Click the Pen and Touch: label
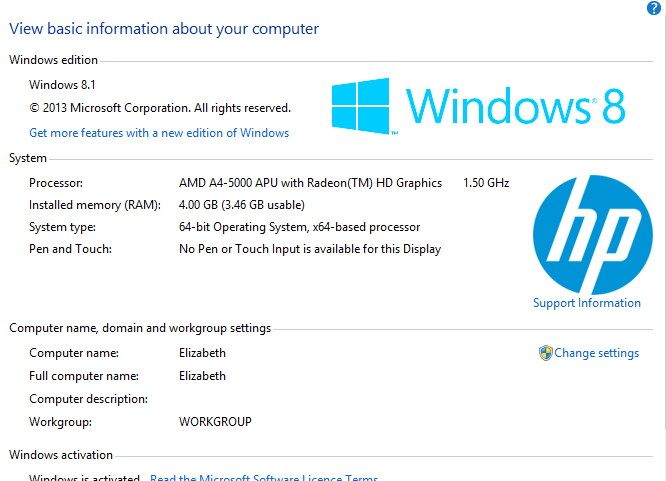 coord(70,249)
